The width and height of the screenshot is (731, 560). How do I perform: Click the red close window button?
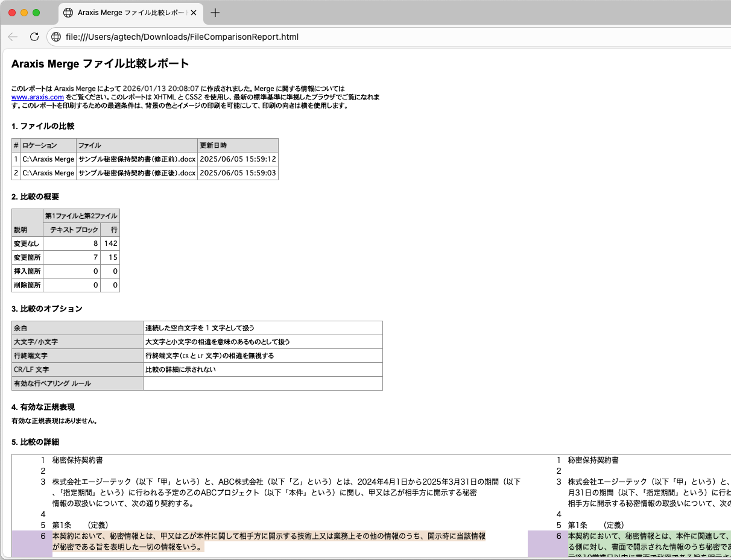click(x=12, y=13)
